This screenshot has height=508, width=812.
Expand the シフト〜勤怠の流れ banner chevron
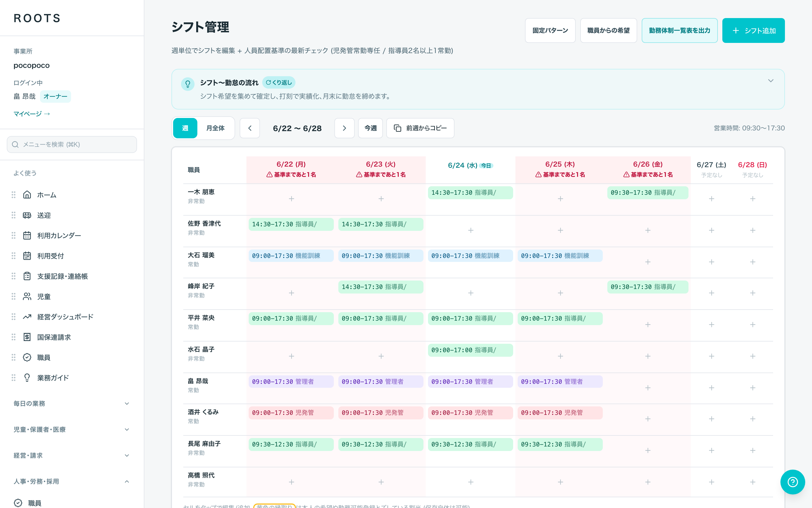(771, 81)
